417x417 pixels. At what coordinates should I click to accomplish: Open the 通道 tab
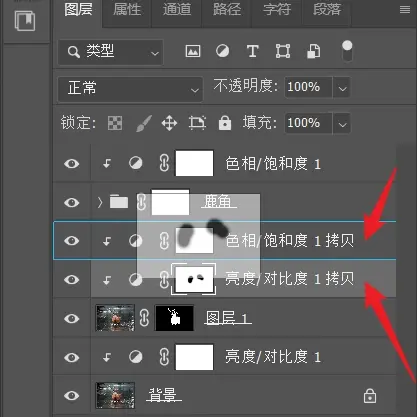tap(177, 10)
